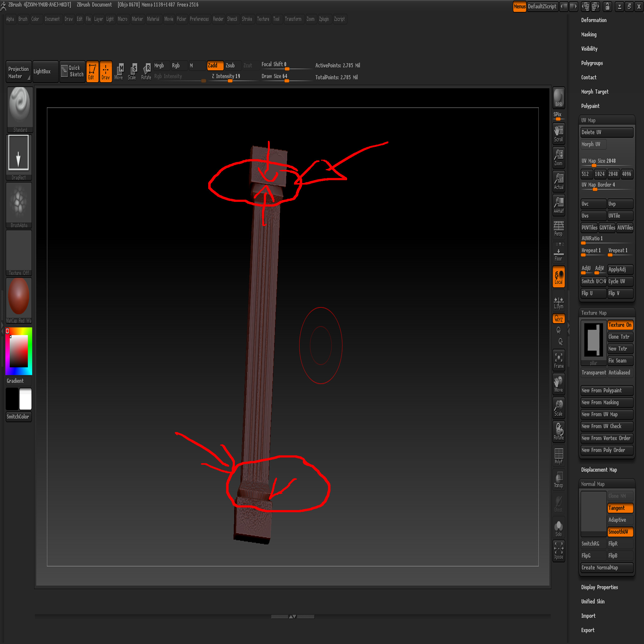This screenshot has width=644, height=644.
Task: Click the Xpose icon
Action: click(558, 551)
